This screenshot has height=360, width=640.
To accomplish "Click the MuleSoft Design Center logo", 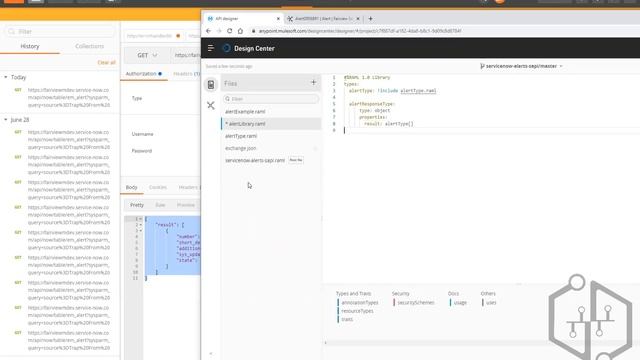I will (226, 48).
